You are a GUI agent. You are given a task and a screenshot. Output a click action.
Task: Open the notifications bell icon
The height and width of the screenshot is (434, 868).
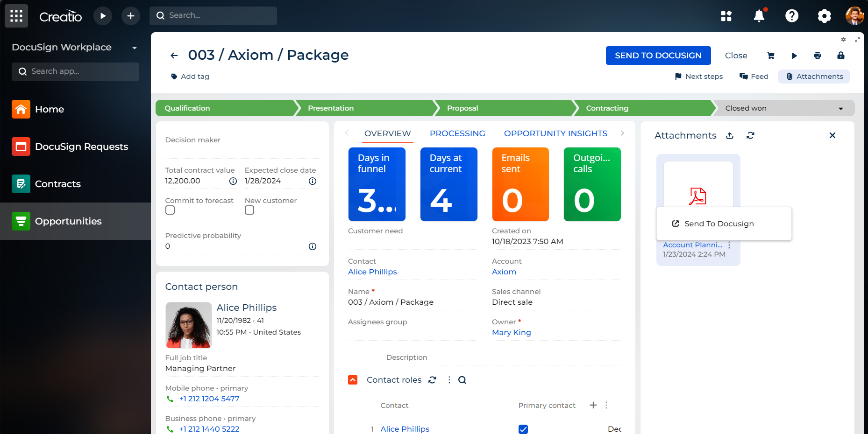tap(759, 16)
